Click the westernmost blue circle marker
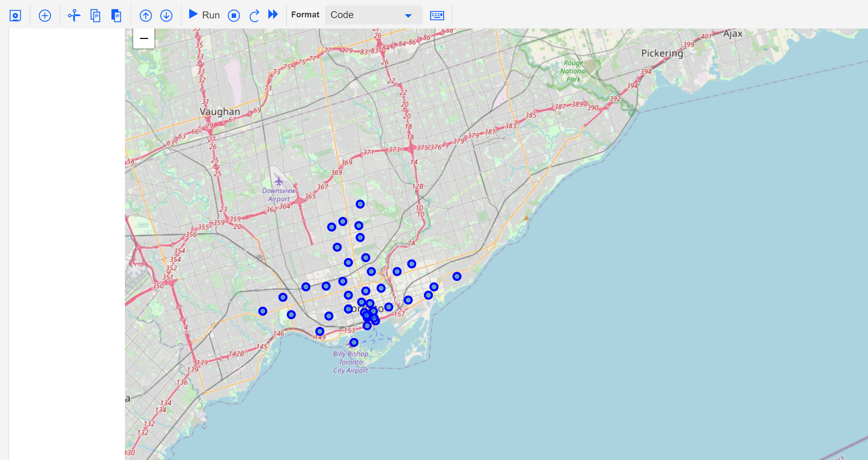Screen dimensions: 868x460 pyautogui.click(x=263, y=311)
